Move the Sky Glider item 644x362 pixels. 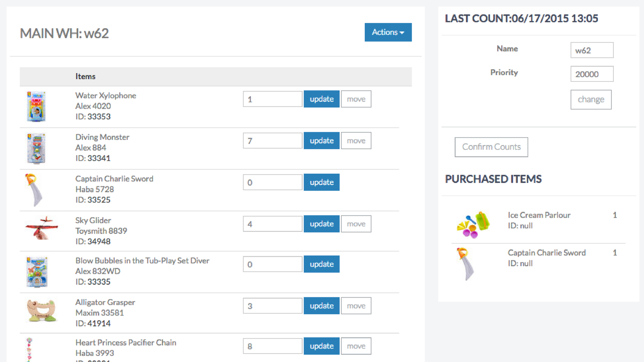[356, 224]
